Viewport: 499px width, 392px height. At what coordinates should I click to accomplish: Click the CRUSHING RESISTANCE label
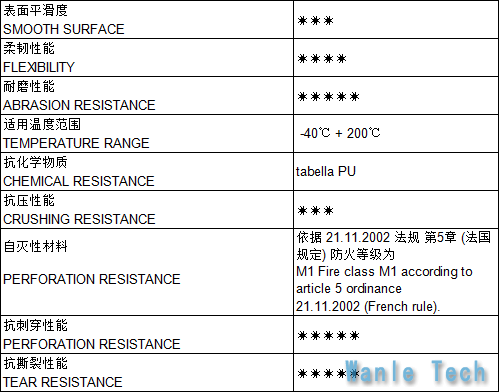click(x=79, y=219)
